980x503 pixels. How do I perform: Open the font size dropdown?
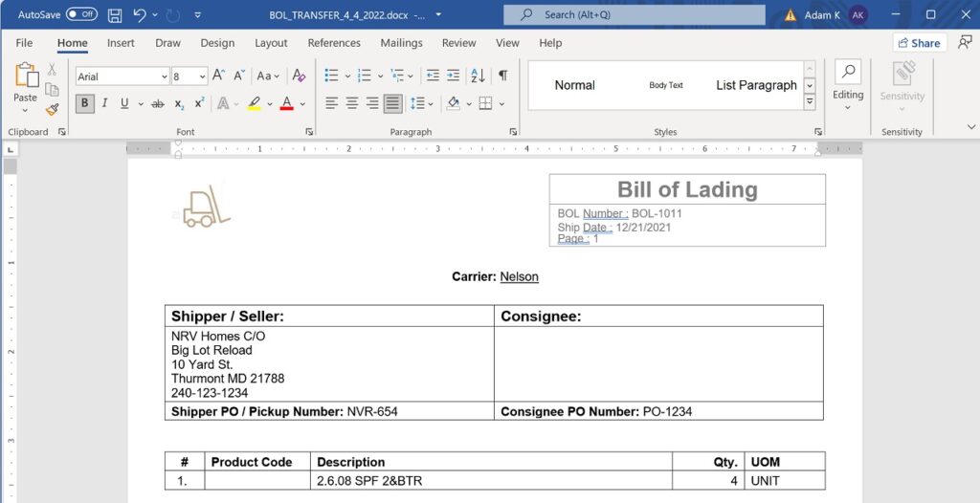[x=202, y=77]
